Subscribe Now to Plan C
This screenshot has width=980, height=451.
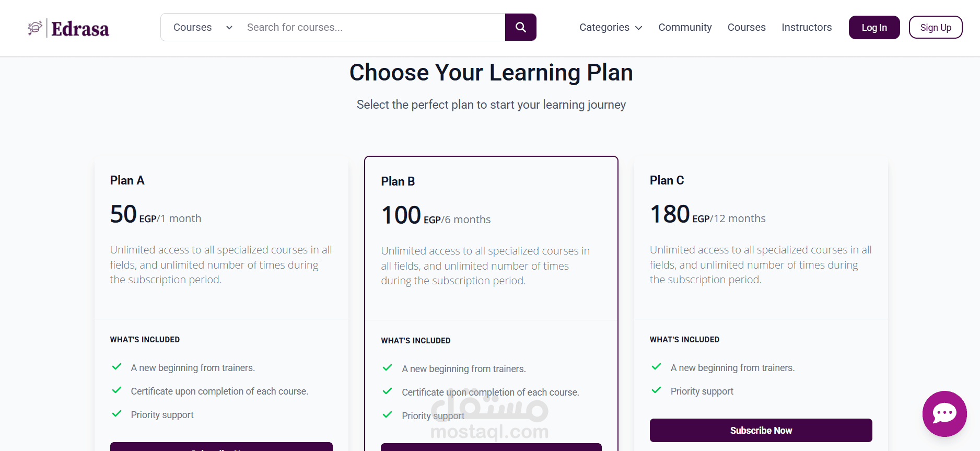coord(761,430)
